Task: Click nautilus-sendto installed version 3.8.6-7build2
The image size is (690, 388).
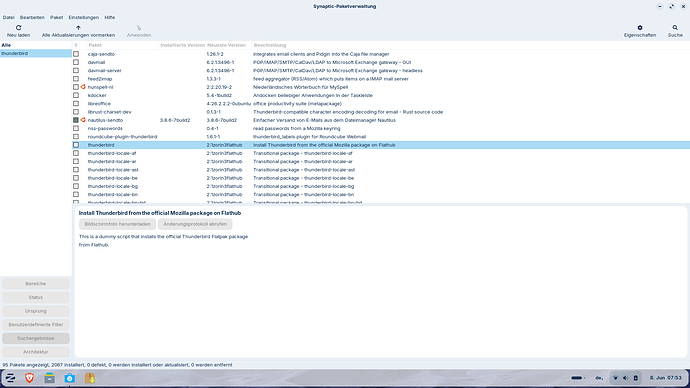Action: coord(175,120)
